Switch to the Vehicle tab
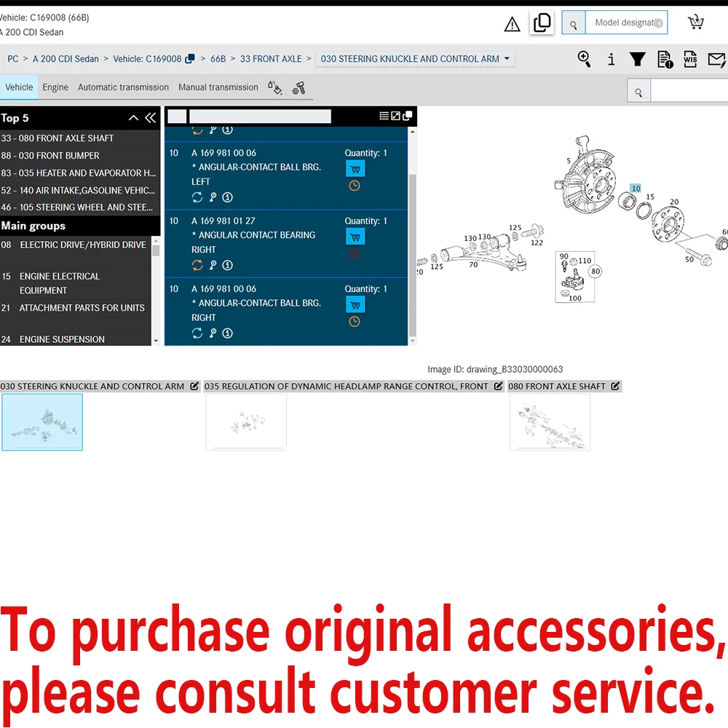The width and height of the screenshot is (728, 728). coord(19,87)
